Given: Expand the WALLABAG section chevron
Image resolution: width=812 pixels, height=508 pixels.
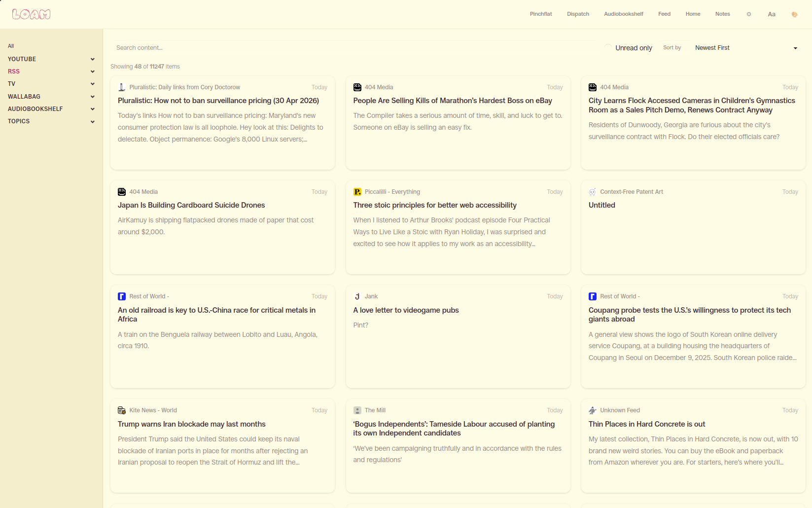Looking at the screenshot, I should [x=93, y=97].
